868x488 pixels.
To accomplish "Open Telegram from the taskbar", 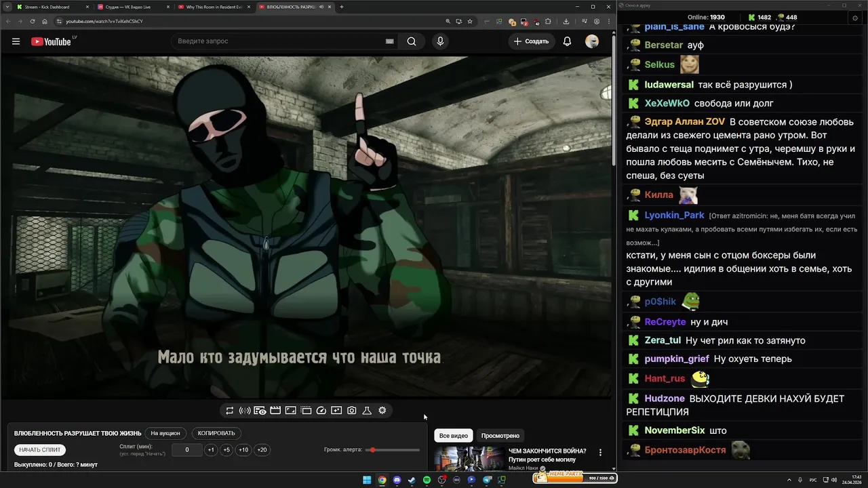I will [x=487, y=480].
